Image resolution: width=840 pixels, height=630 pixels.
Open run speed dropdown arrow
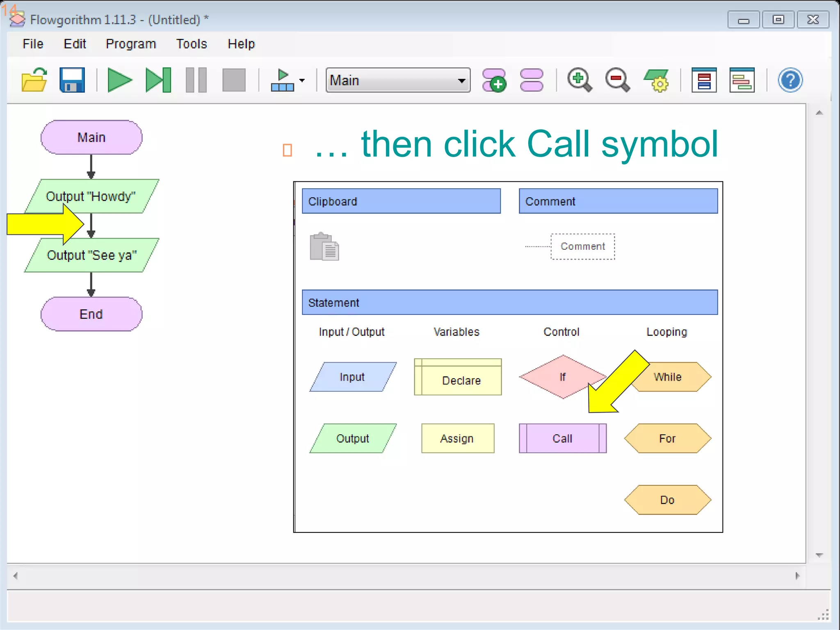302,80
